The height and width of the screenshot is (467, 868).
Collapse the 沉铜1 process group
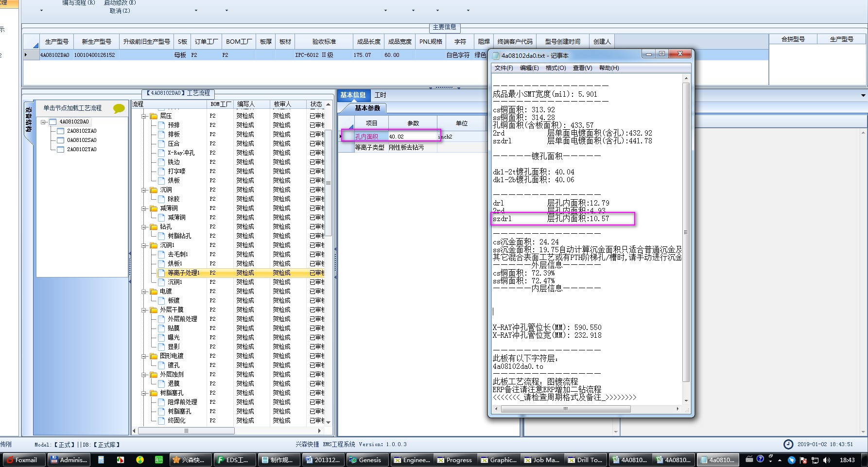[x=144, y=245]
